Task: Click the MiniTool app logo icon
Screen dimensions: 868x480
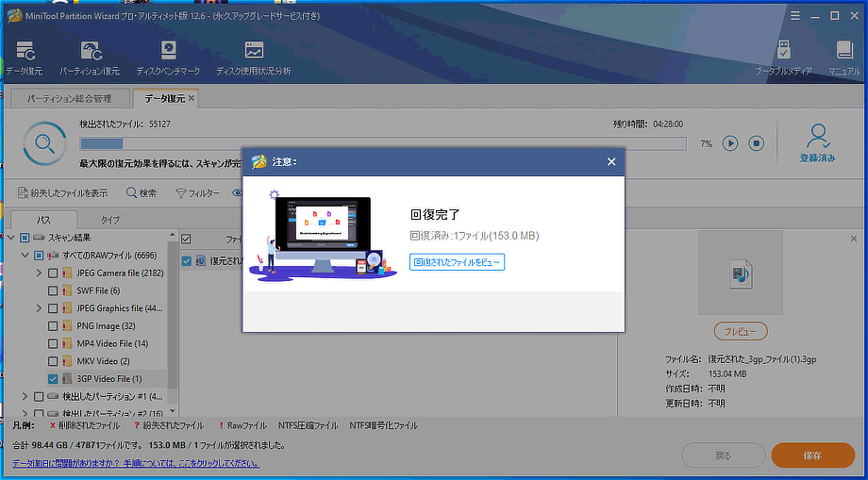Action: pos(14,16)
